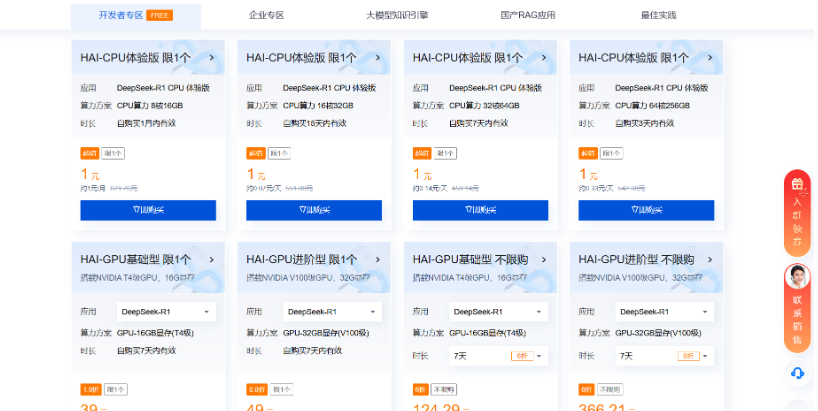Click chevron arrow on the 32核64GB CPU card

click(544, 57)
